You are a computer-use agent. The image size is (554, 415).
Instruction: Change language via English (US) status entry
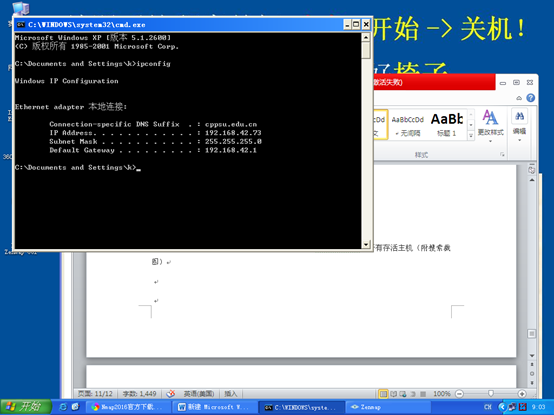click(x=199, y=393)
